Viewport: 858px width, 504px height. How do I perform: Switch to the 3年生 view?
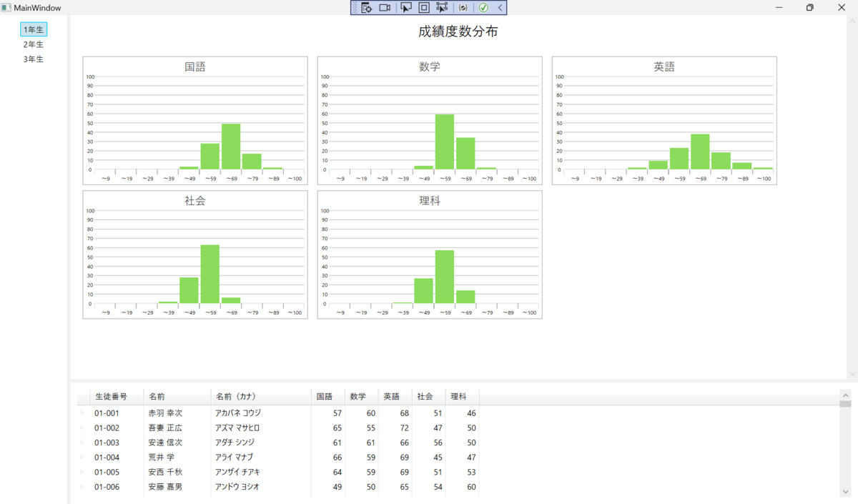[x=33, y=59]
